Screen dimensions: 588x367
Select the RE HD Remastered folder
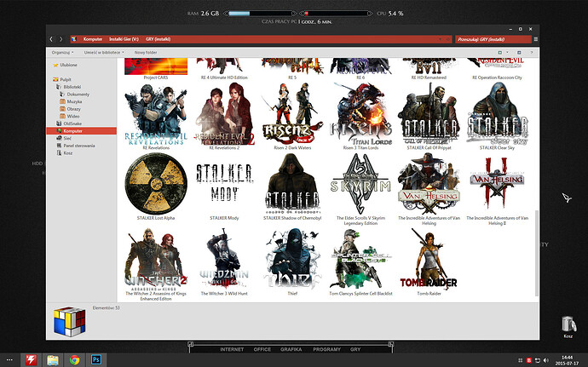[429, 66]
